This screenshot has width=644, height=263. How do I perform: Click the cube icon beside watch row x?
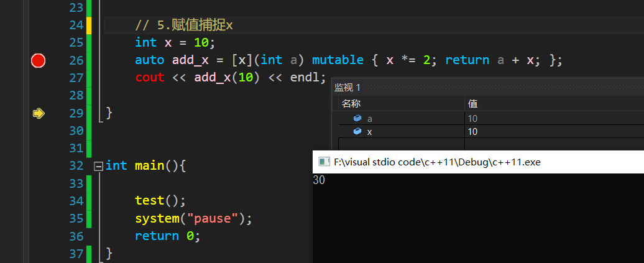point(357,132)
